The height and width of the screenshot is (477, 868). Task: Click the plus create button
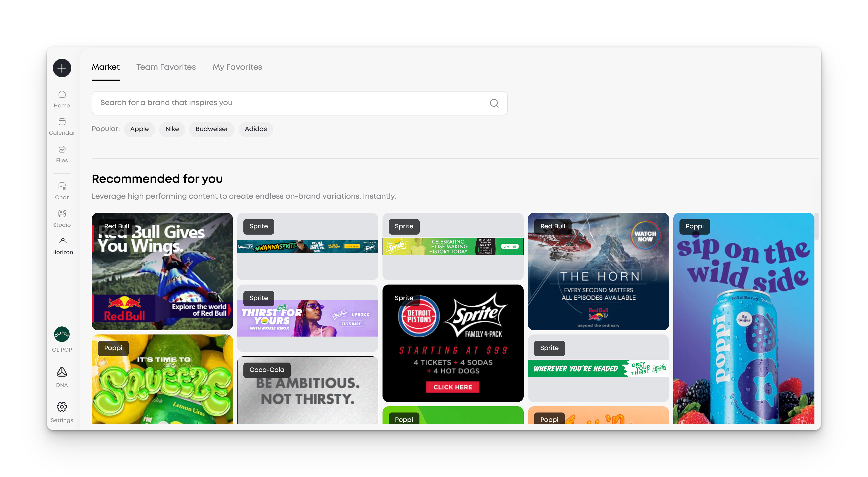coord(62,68)
